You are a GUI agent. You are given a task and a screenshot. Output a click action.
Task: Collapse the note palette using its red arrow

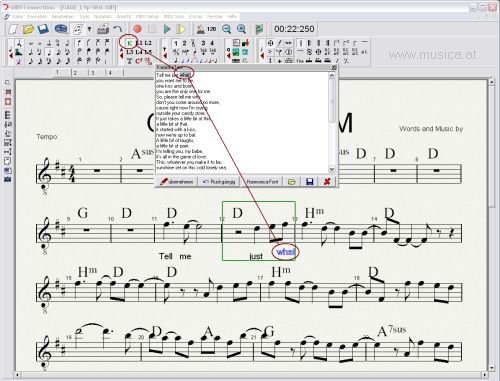(10, 55)
